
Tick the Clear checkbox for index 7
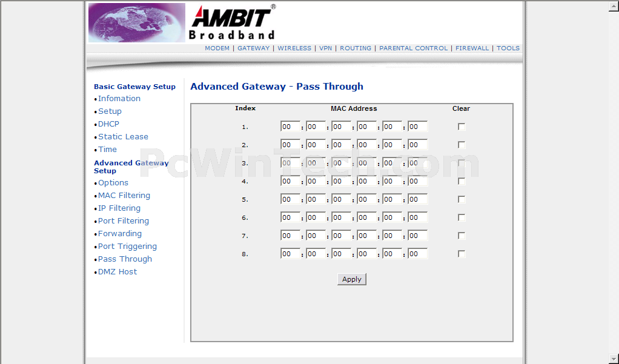click(462, 236)
